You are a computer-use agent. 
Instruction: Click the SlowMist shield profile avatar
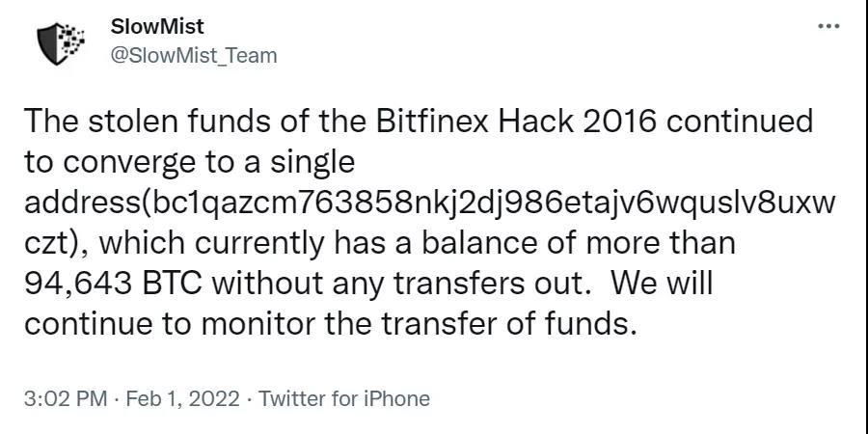click(x=60, y=43)
